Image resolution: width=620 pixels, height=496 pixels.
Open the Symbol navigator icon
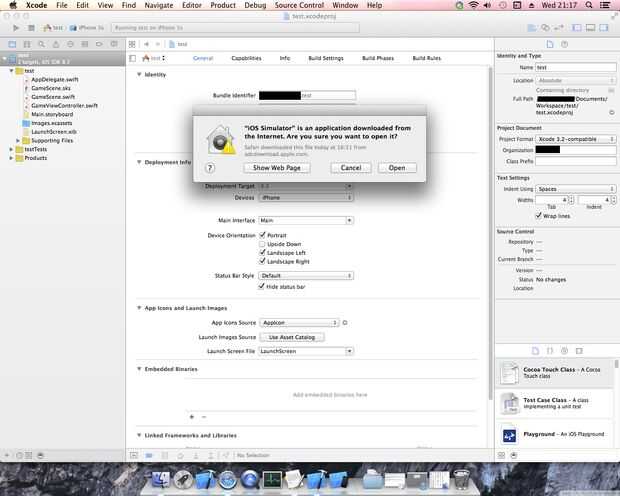click(27, 44)
